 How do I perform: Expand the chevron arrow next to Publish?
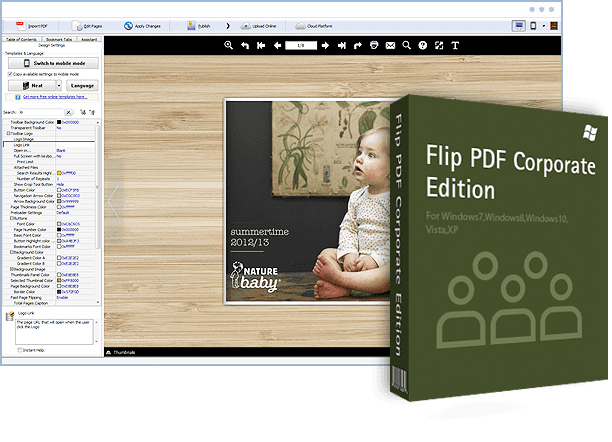228,26
